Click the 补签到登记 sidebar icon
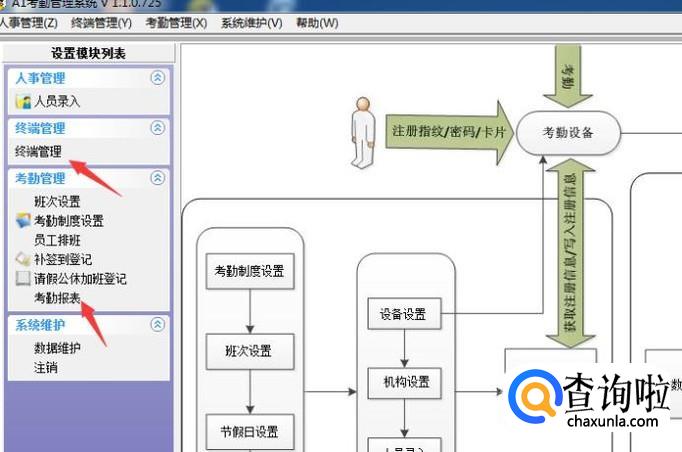 click(x=23, y=259)
